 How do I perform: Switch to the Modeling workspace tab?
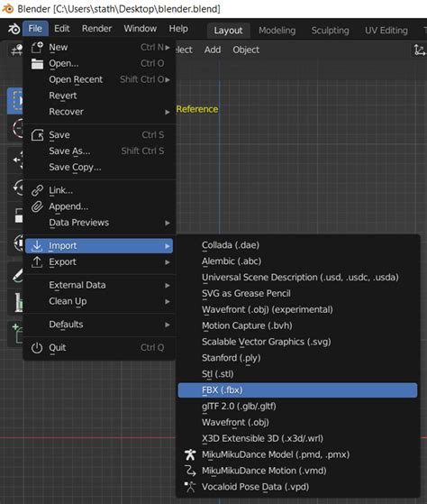point(277,31)
